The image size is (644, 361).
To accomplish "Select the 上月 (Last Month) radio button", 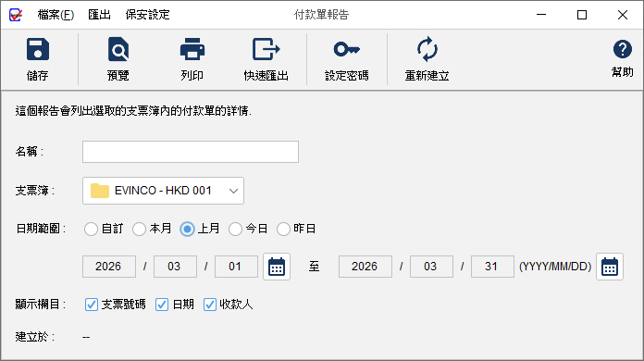I will point(187,229).
